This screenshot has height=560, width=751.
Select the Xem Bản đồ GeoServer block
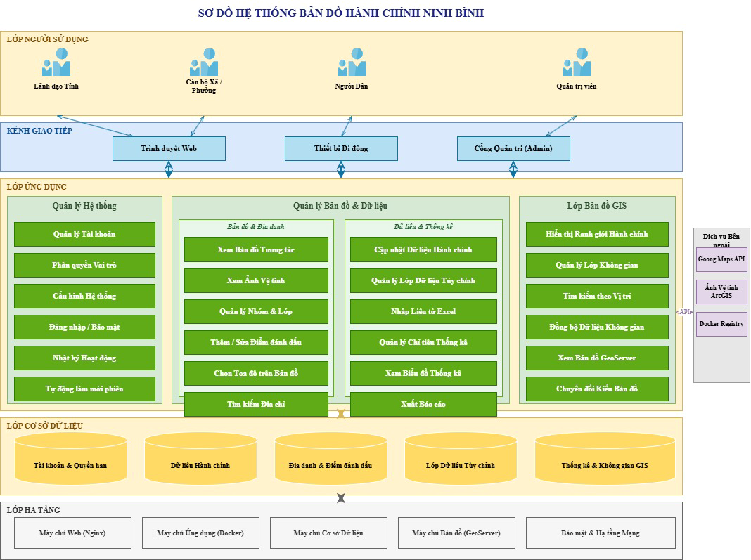(597, 358)
